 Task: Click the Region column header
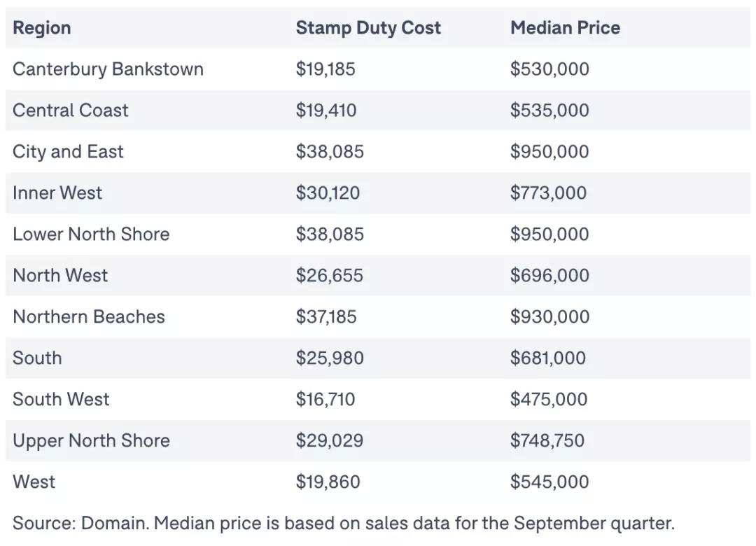[x=42, y=28]
